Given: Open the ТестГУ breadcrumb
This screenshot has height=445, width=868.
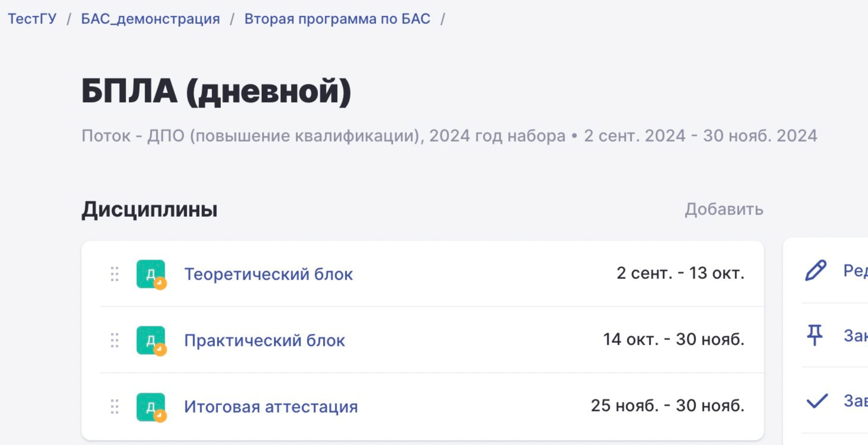Looking at the screenshot, I should pyautogui.click(x=32, y=19).
